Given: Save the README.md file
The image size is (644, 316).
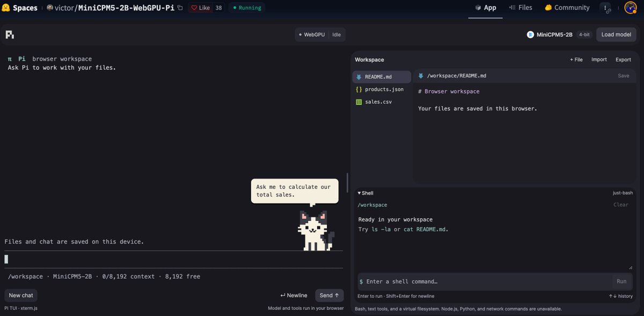Looking at the screenshot, I should [624, 76].
